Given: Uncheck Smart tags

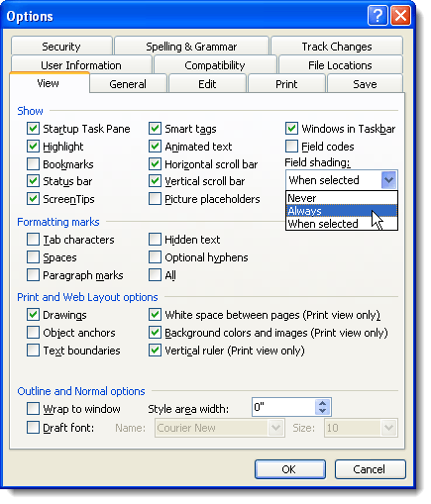Looking at the screenshot, I should (x=155, y=129).
